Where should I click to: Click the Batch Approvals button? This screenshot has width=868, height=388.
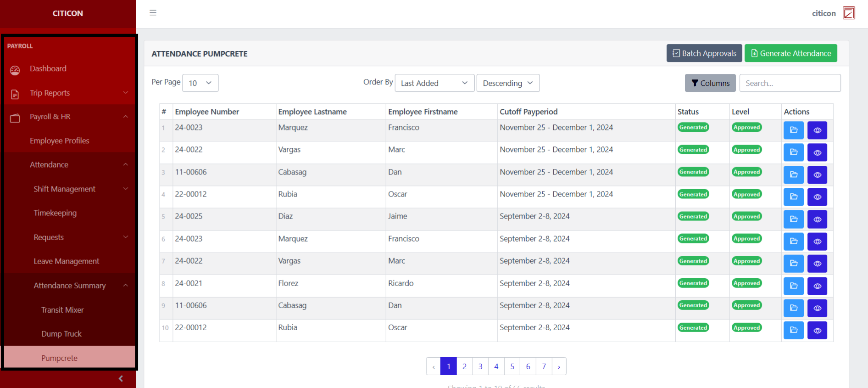pyautogui.click(x=704, y=53)
